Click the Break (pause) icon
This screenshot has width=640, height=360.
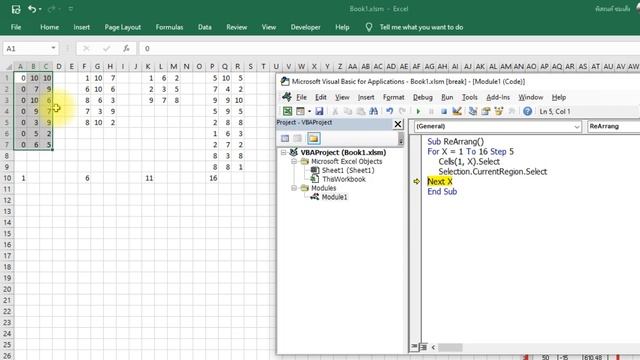(431, 111)
